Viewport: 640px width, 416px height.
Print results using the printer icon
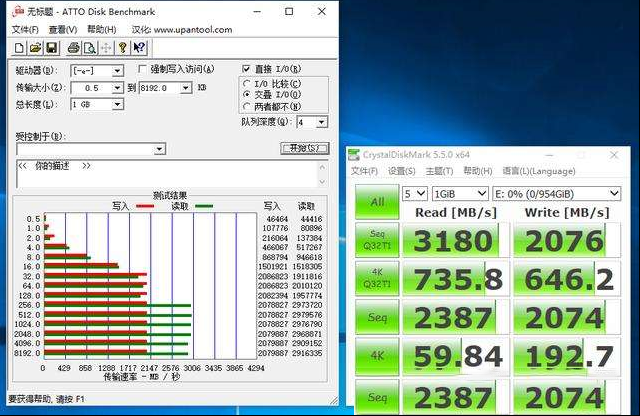(74, 48)
